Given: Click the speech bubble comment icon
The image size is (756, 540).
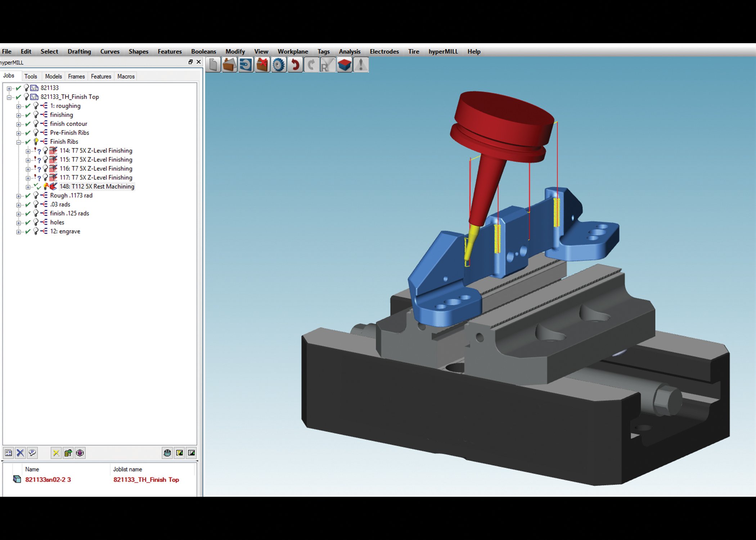Looking at the screenshot, I should click(32, 453).
